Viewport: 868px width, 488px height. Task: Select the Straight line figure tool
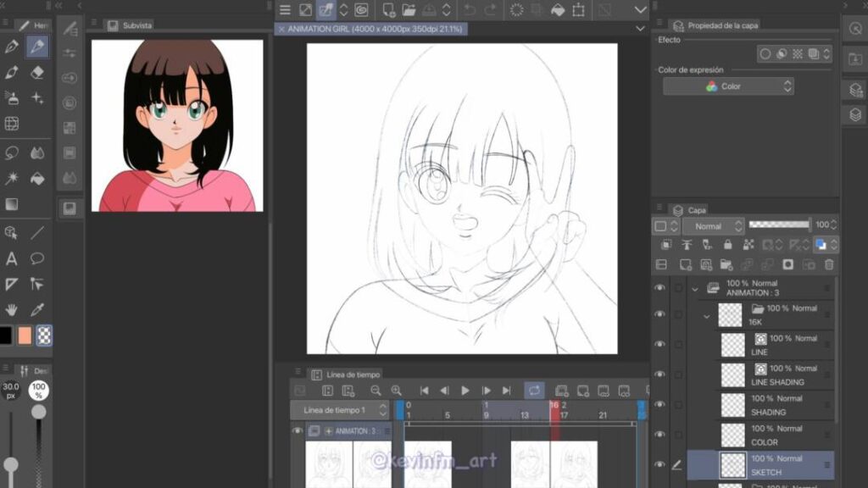point(37,233)
